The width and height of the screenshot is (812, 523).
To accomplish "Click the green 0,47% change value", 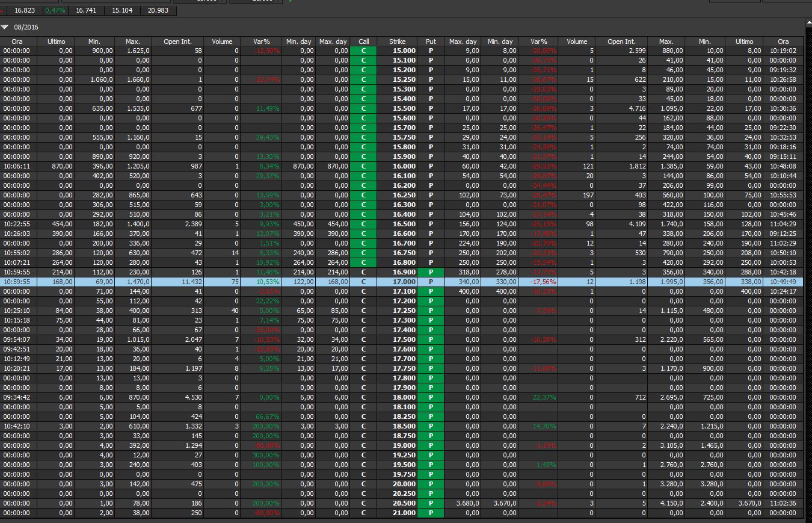I will click(x=55, y=10).
